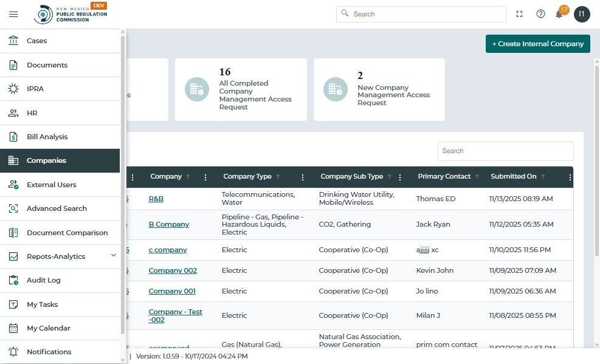Image resolution: width=600 pixels, height=364 pixels.
Task: Sort by Company column arrow
Action: (x=188, y=177)
